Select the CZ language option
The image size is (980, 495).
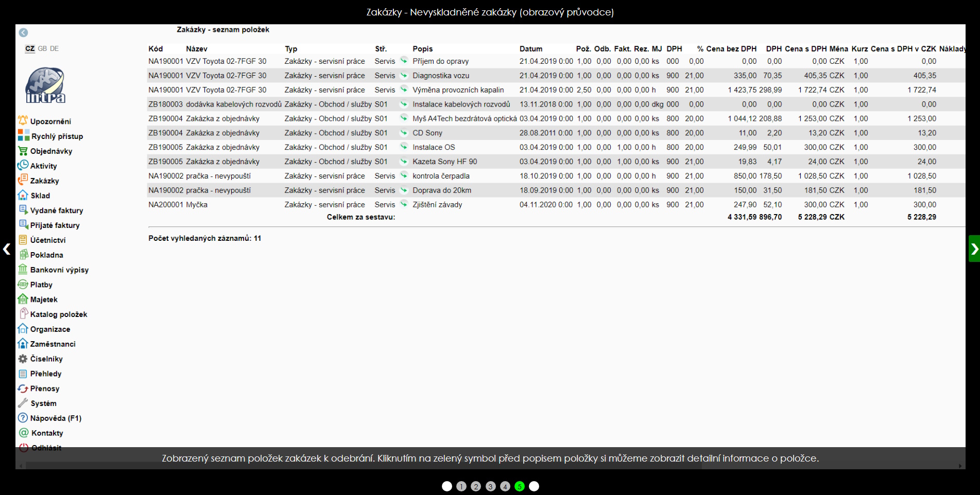[30, 48]
